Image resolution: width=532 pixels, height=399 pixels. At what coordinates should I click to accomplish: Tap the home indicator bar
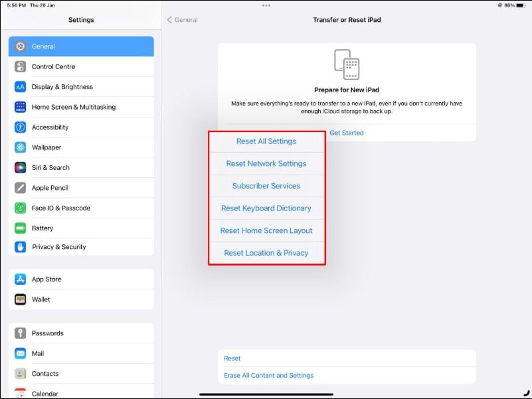266,394
